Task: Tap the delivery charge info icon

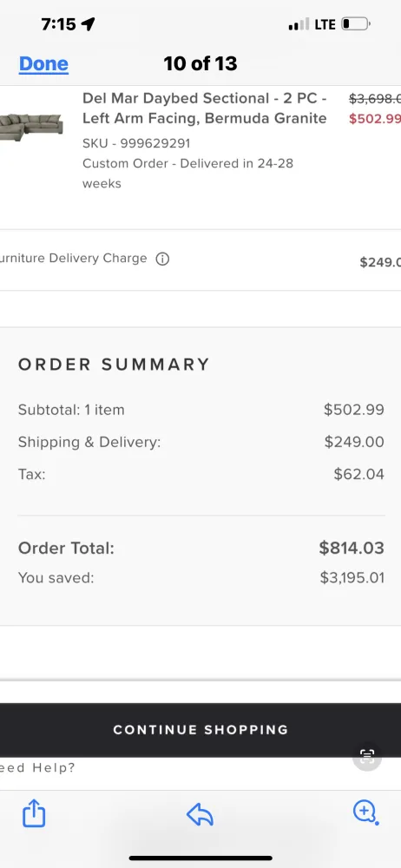Action: tap(162, 259)
